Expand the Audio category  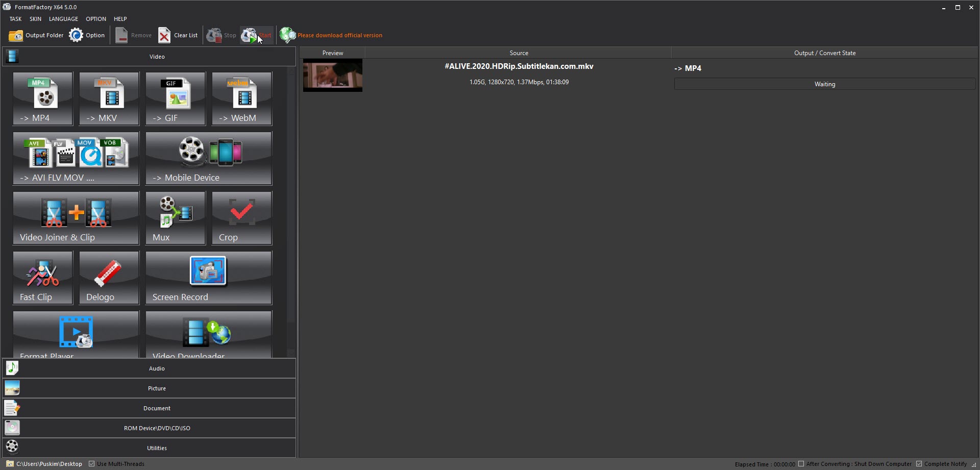pos(149,368)
